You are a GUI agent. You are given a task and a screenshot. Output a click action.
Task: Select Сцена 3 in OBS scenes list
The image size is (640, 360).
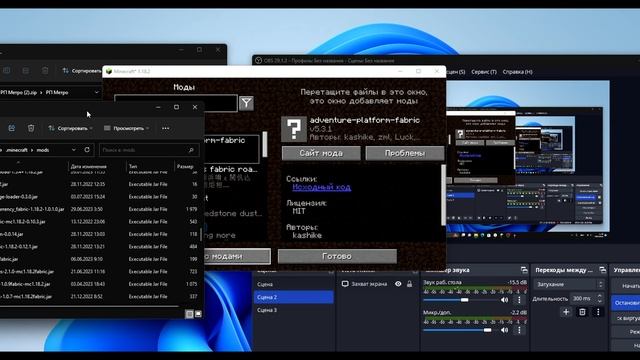[293, 310]
